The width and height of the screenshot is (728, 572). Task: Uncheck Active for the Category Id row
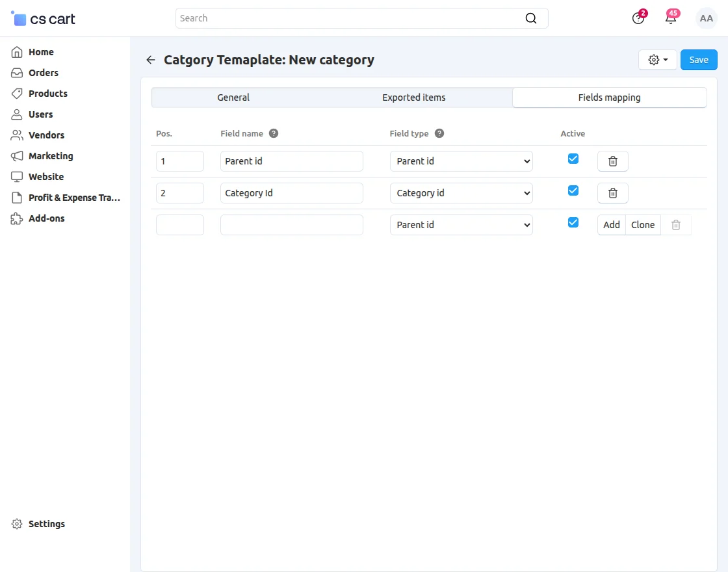[x=573, y=190]
